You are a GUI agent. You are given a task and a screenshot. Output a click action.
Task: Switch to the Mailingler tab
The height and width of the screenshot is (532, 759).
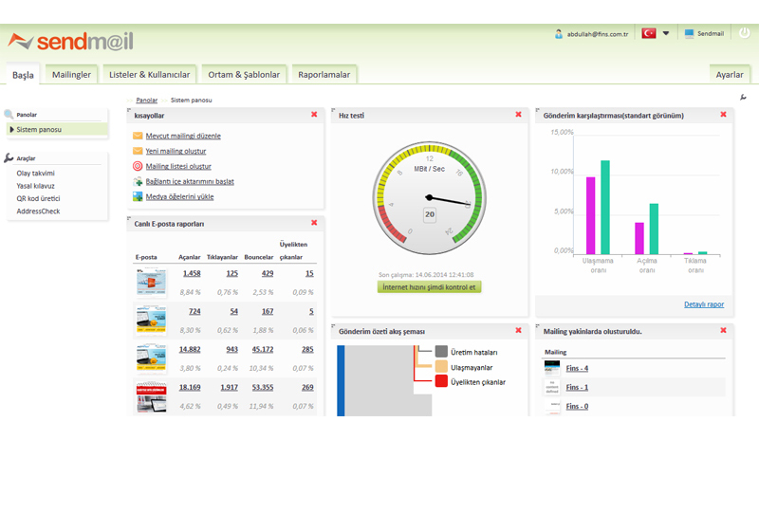[71, 74]
